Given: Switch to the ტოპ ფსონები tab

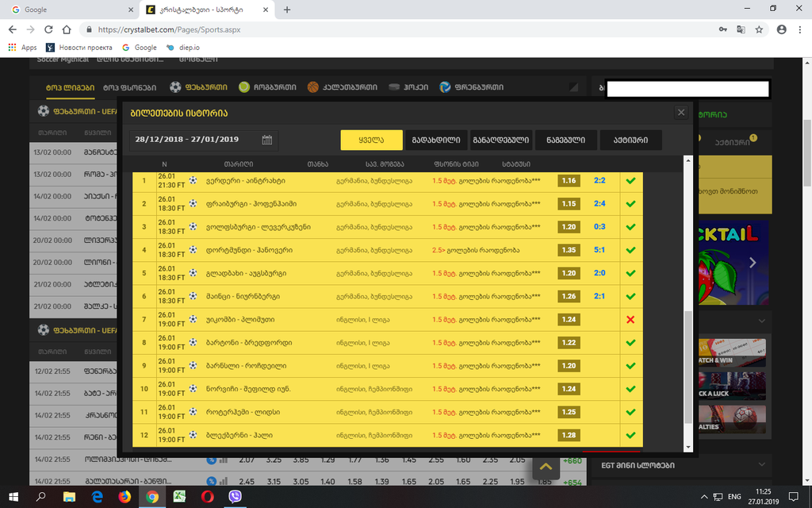Looking at the screenshot, I should pyautogui.click(x=129, y=87).
